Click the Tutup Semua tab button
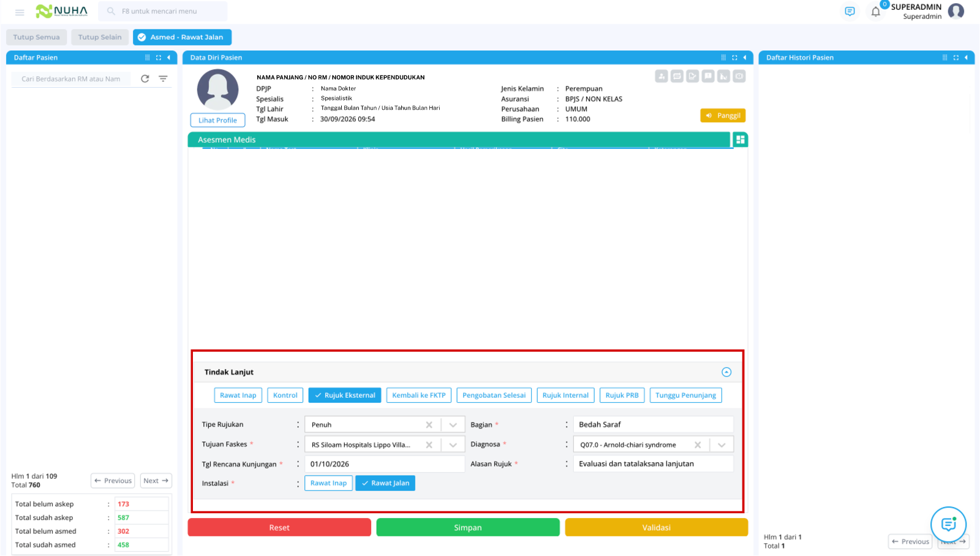 (x=37, y=37)
